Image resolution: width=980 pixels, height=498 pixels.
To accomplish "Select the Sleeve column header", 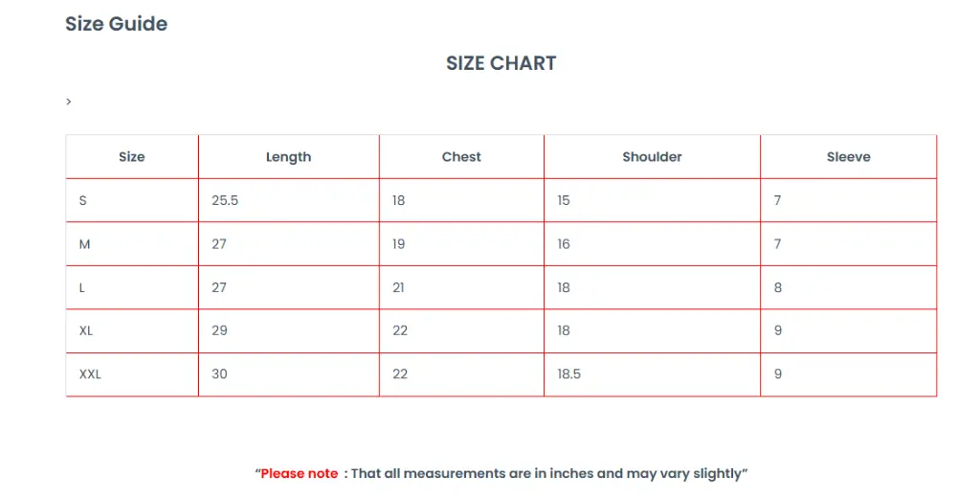I will coord(848,157).
